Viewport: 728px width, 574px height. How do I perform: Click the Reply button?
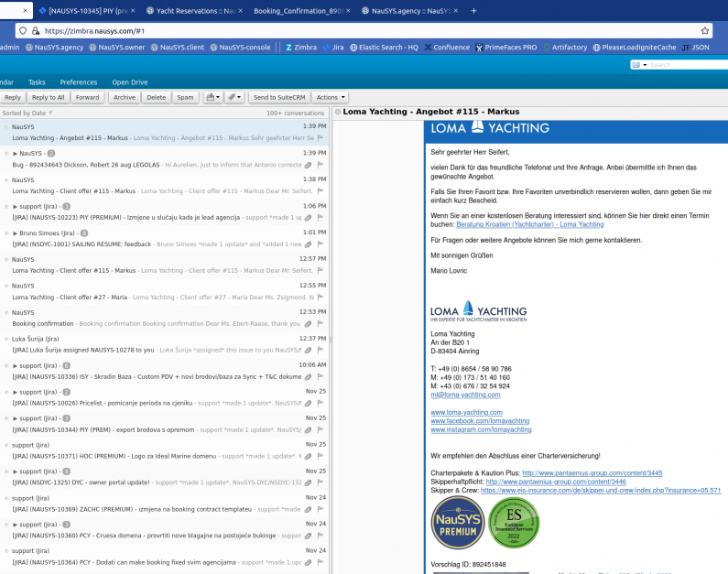(13, 97)
